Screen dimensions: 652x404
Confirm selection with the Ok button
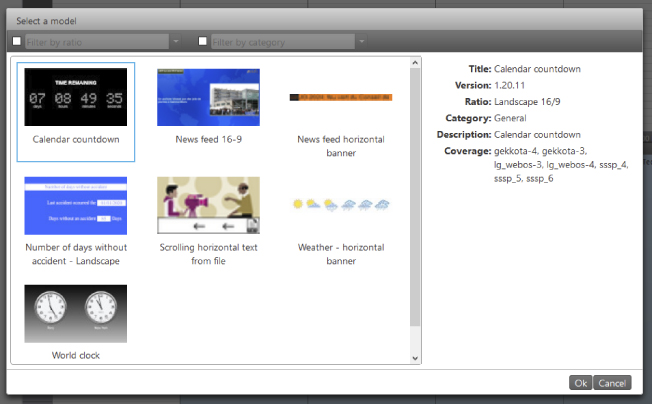[580, 383]
